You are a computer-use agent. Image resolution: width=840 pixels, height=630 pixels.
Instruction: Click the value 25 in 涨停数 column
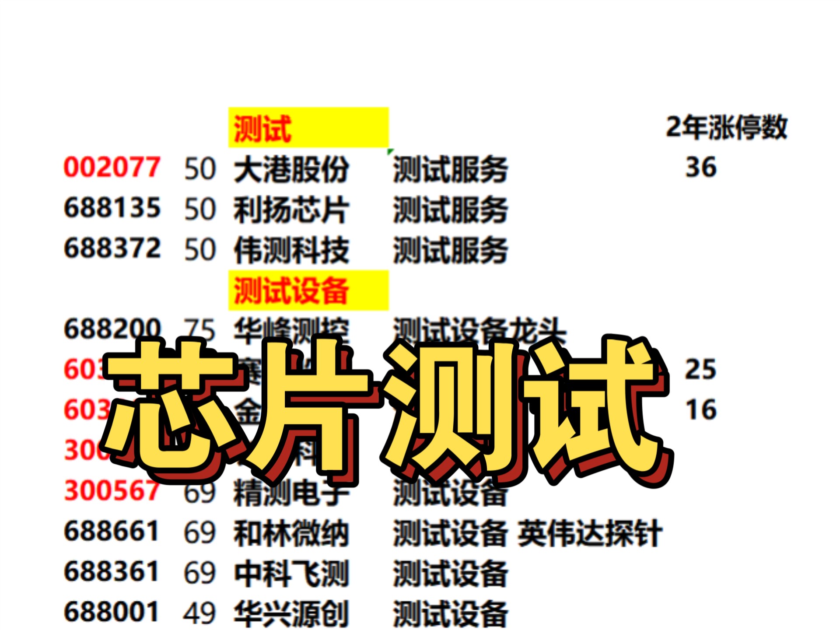[x=701, y=369]
